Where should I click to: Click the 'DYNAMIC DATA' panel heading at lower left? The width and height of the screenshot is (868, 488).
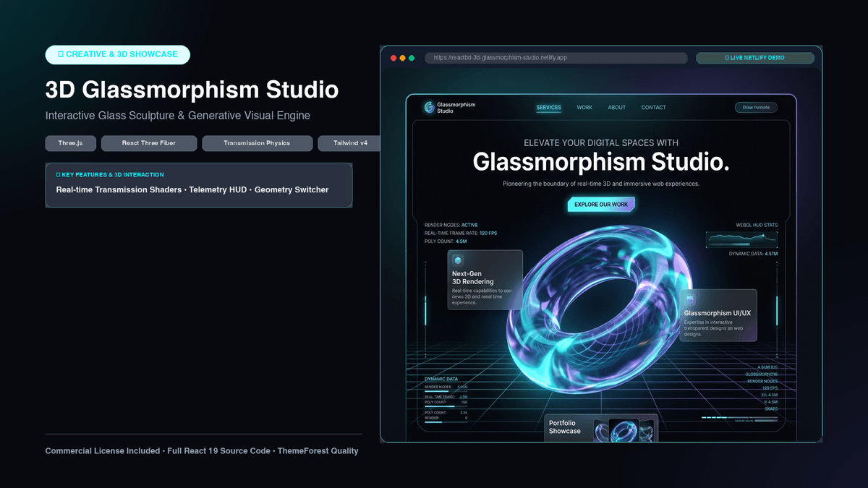pos(441,379)
